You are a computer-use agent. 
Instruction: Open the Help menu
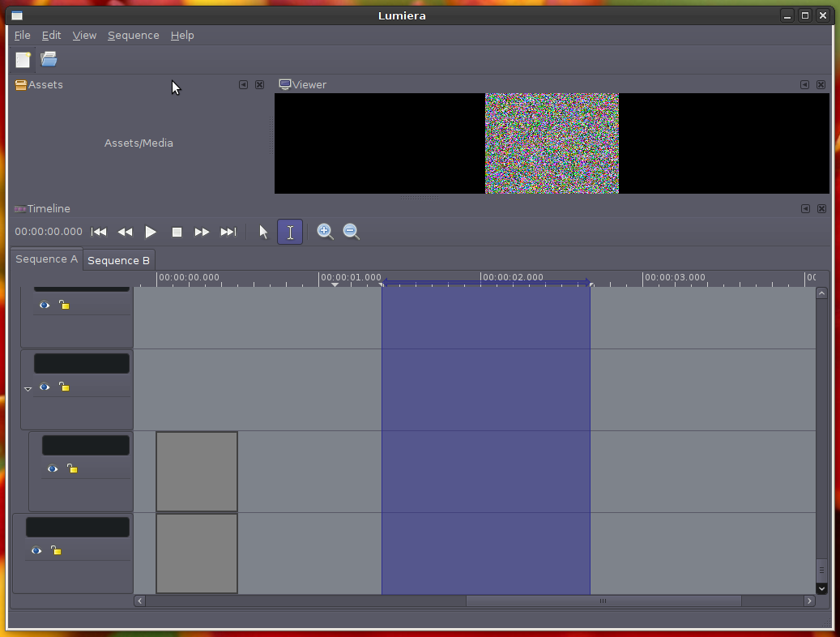182,36
